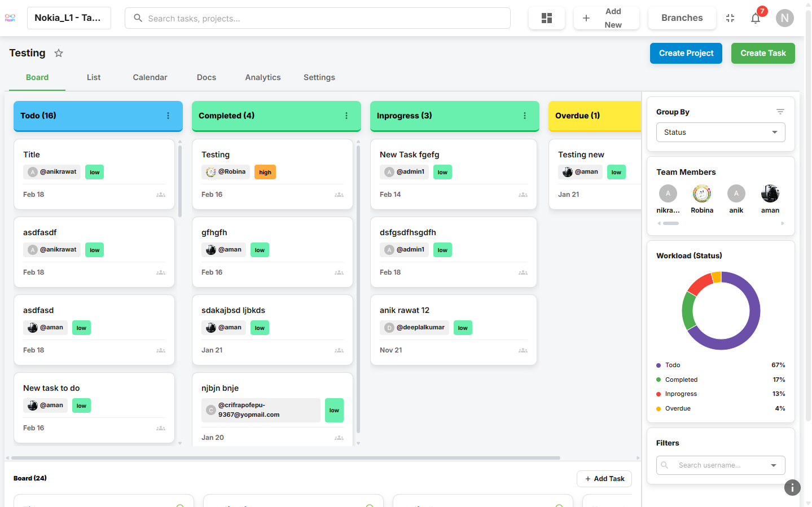Screen dimensions: 812x507
Task: Open the apps grid icon in the top bar
Action: pyautogui.click(x=546, y=17)
